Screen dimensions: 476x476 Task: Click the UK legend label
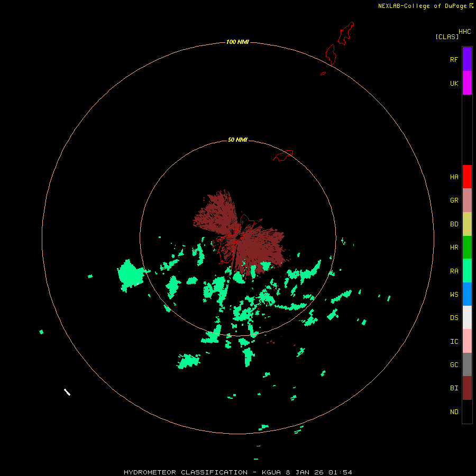pyautogui.click(x=454, y=83)
